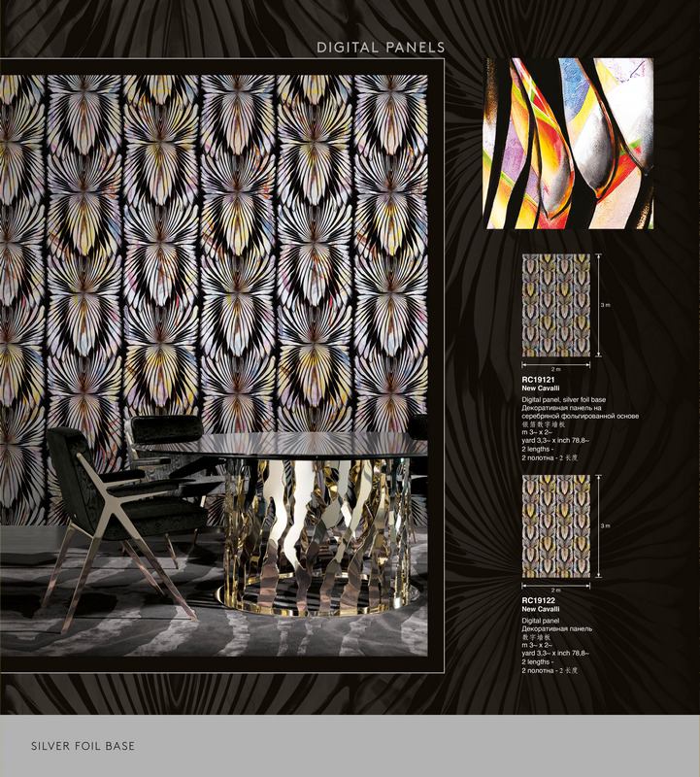Select the RC19122 panel thumbnail
Screen dimensions: 700x777
555,526
